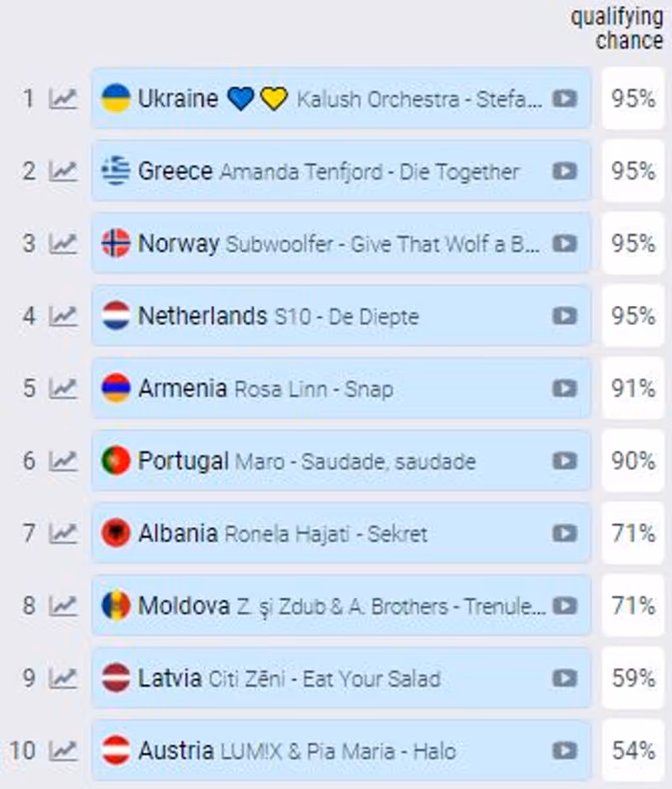
Task: Click the Latvia flag icon
Action: coord(116,678)
